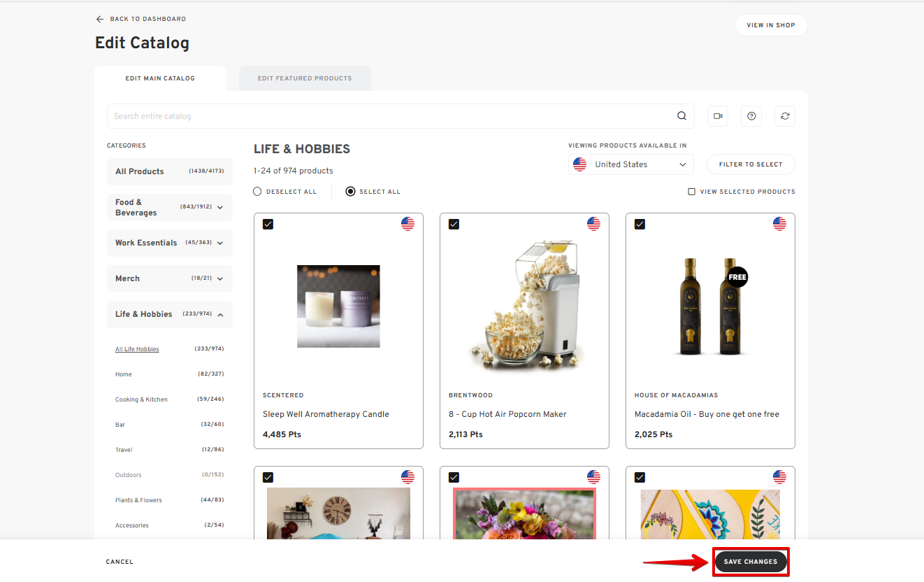The width and height of the screenshot is (924, 582).
Task: Click the Search entire catalog field
Action: (391, 116)
